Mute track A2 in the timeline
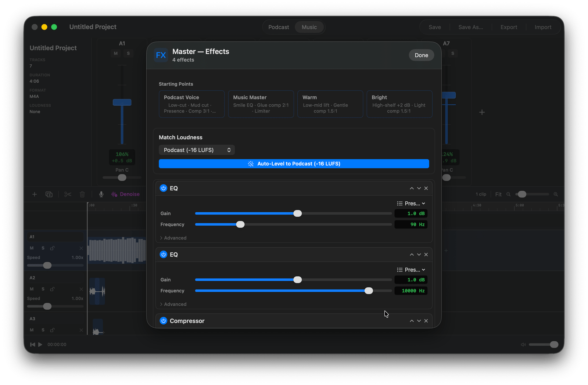Screen dimensions: 588x385 tap(32, 289)
